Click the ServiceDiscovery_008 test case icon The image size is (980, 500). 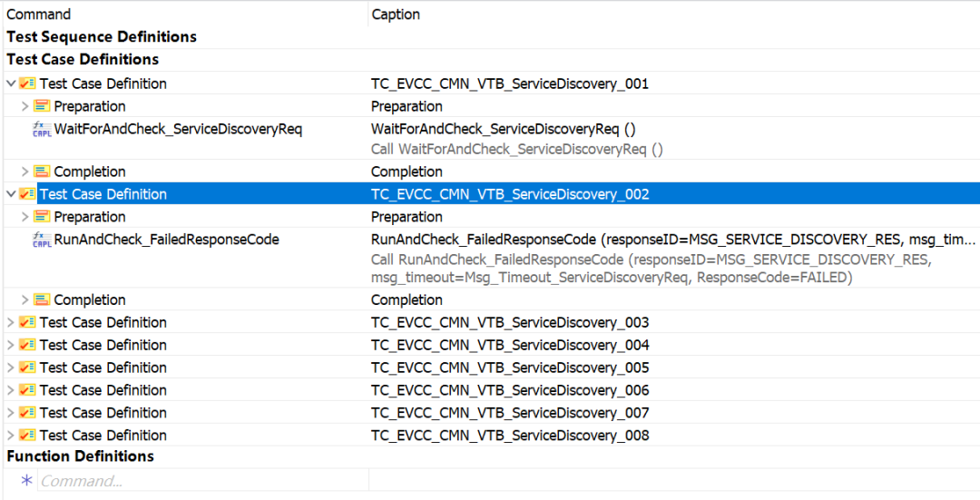(x=27, y=436)
